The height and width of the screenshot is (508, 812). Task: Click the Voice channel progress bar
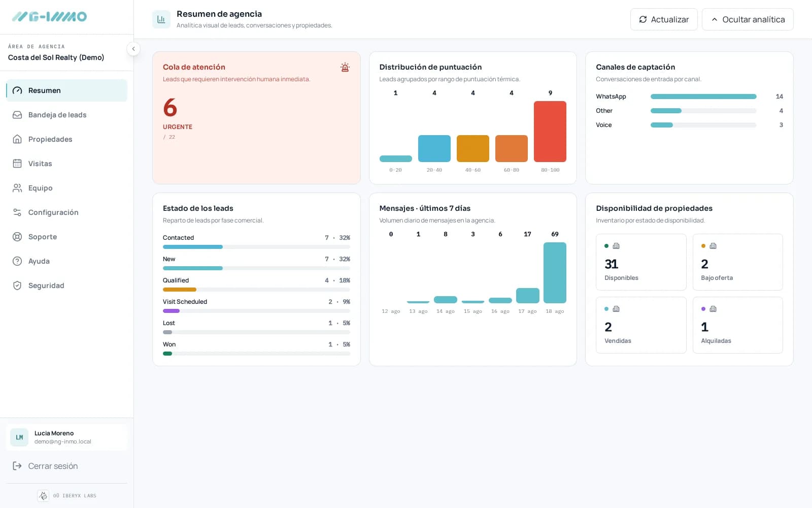pos(703,125)
